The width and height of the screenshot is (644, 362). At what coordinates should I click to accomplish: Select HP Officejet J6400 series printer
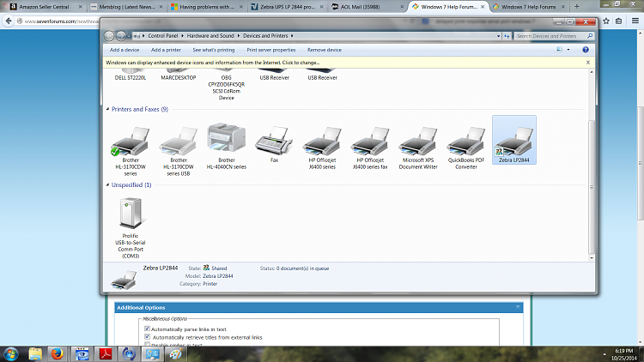[x=322, y=148]
